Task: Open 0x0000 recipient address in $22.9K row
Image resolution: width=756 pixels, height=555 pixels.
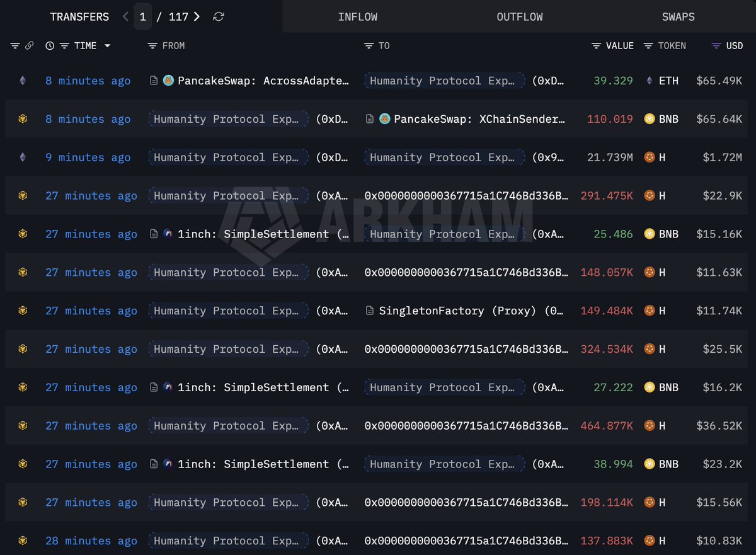Action: click(x=466, y=196)
